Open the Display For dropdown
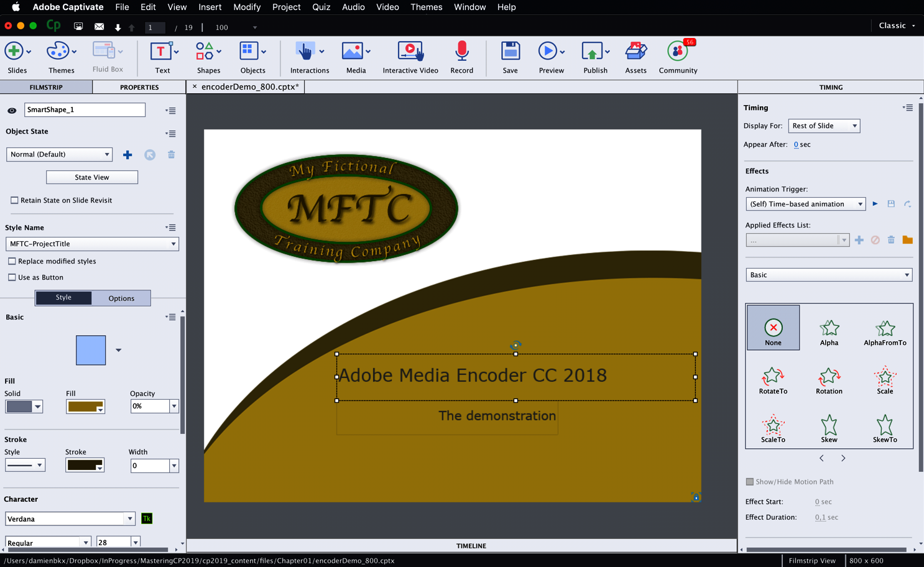 click(x=824, y=126)
